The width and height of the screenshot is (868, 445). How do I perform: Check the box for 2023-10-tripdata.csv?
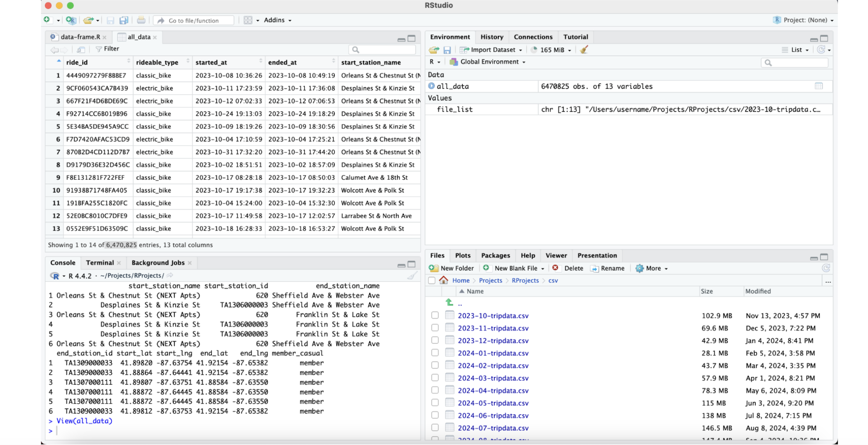pyautogui.click(x=435, y=315)
